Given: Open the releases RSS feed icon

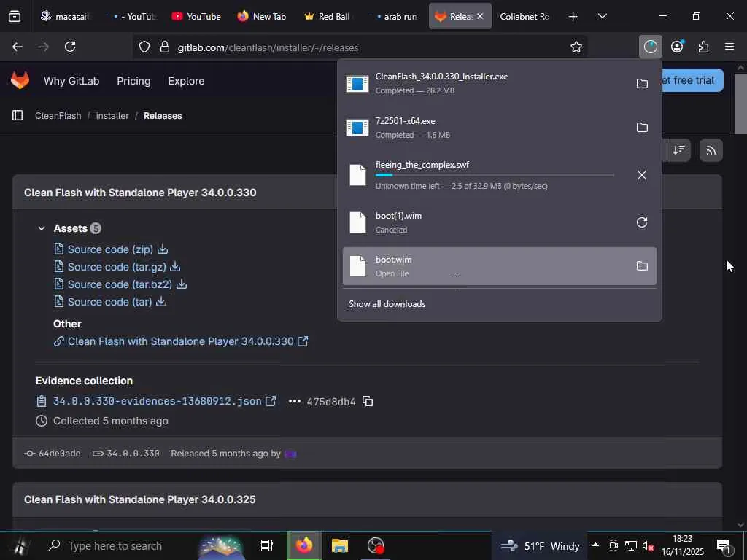Looking at the screenshot, I should click(x=711, y=150).
